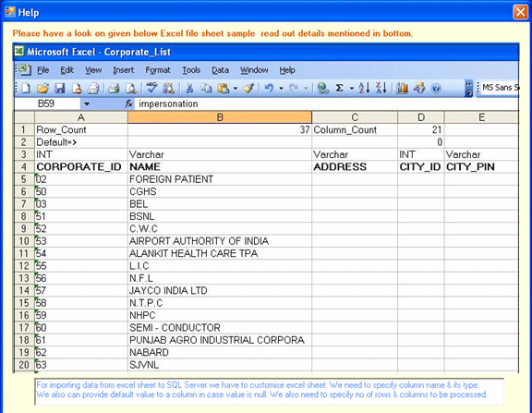The height and width of the screenshot is (413, 532).
Task: Click the Spelling check ABC icon
Action: [x=151, y=88]
